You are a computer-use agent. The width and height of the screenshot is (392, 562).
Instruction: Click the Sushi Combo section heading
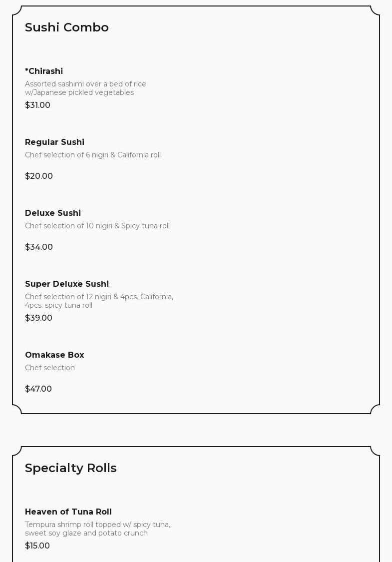point(67,27)
